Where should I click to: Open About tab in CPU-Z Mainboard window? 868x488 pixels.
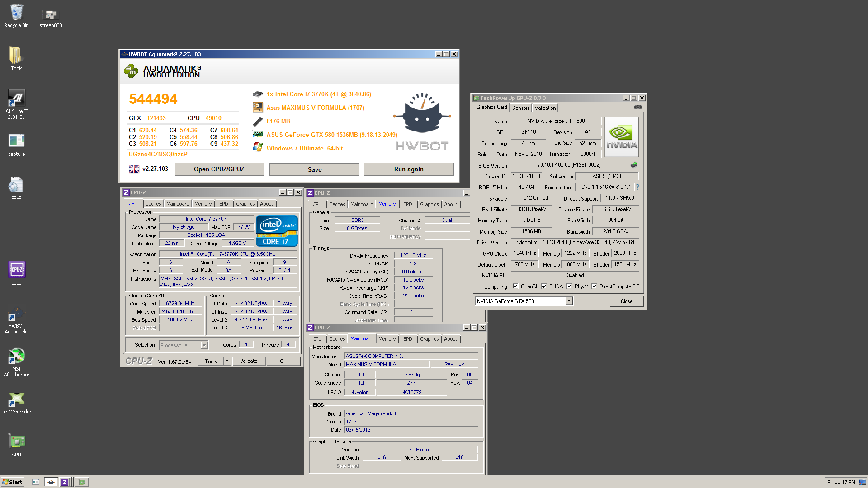[450, 339]
